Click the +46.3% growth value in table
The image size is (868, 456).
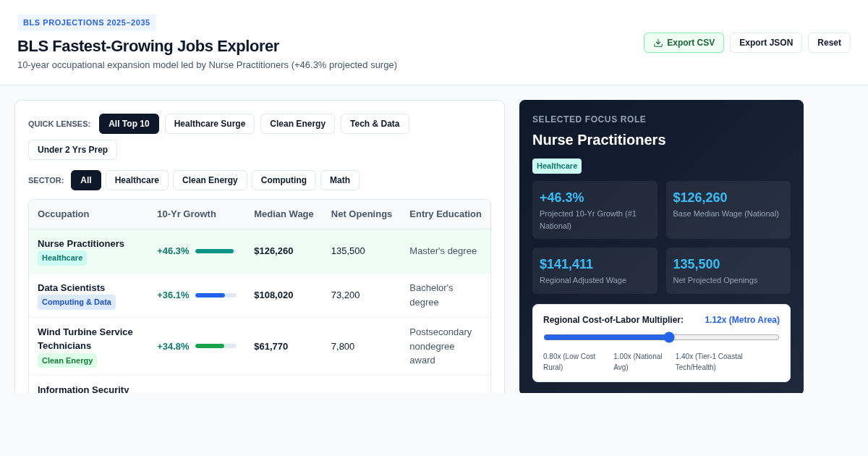(173, 251)
